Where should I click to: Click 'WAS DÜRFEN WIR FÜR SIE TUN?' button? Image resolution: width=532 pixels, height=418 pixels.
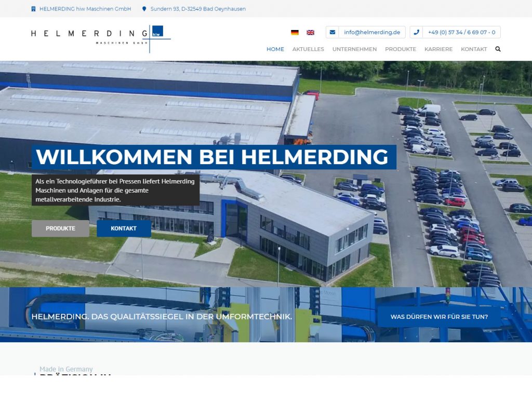point(439,317)
